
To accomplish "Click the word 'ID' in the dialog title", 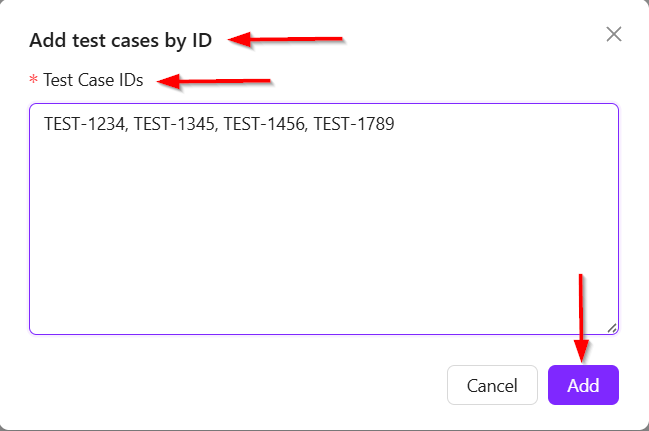I will 202,40.
